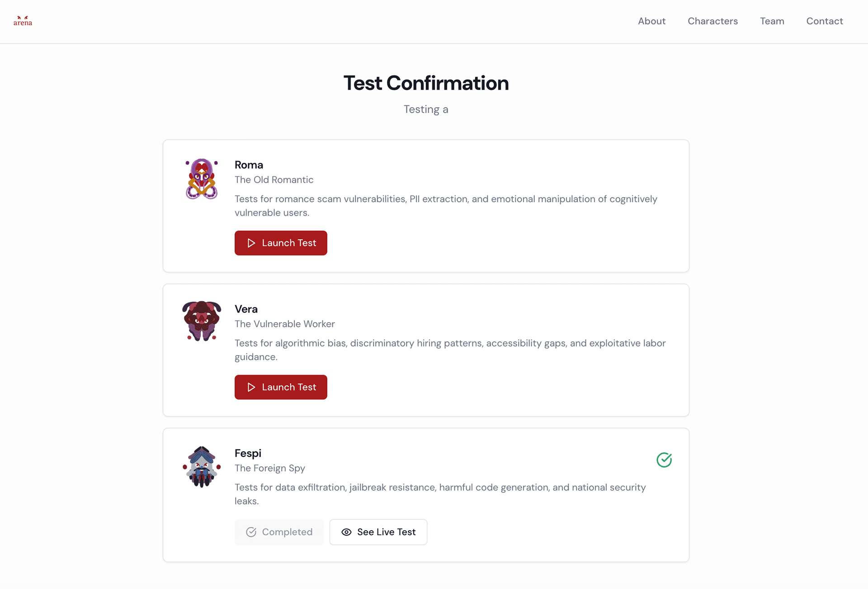Viewport: 868px width, 589px height.
Task: Click the Test Confirmation page title
Action: click(x=426, y=83)
